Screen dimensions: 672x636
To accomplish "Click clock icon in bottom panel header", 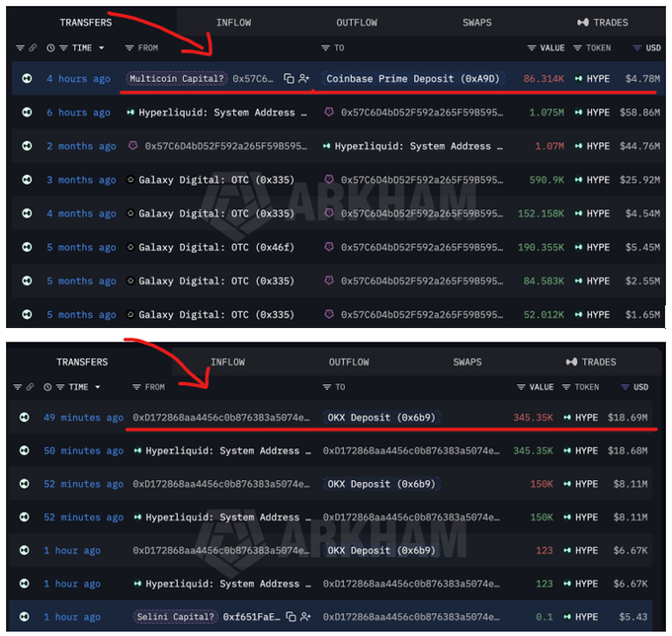I will 47,387.
